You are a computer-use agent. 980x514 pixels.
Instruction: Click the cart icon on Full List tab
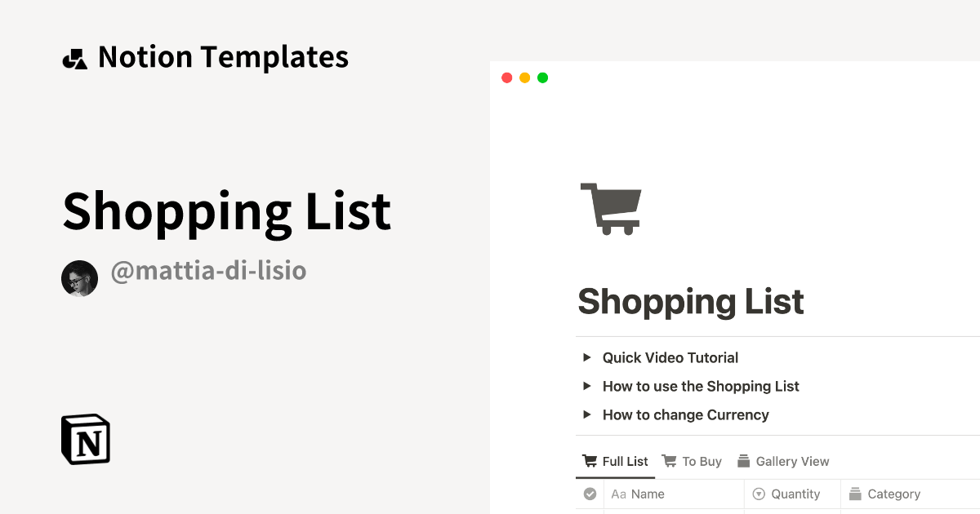point(589,461)
